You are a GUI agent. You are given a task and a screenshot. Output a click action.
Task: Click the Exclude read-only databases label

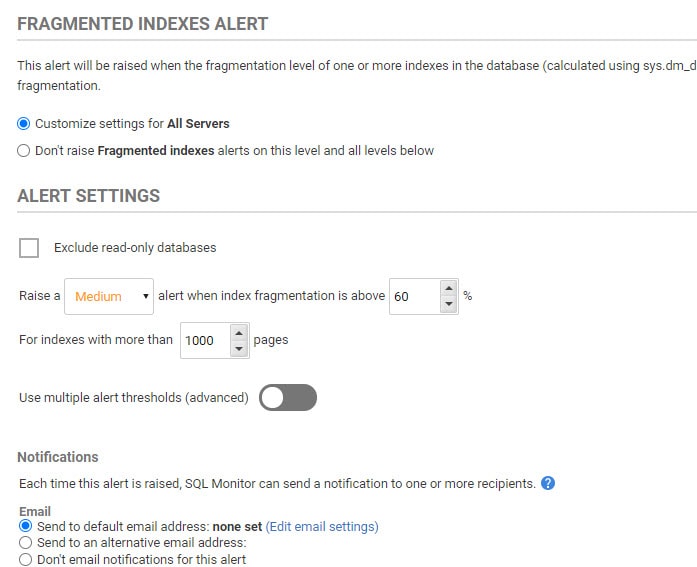coord(135,248)
